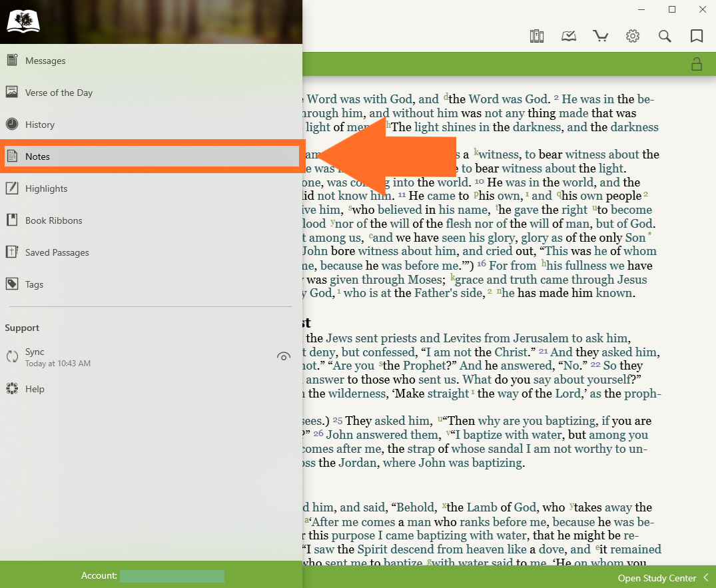Click the Account bar at bottom

tap(151, 576)
